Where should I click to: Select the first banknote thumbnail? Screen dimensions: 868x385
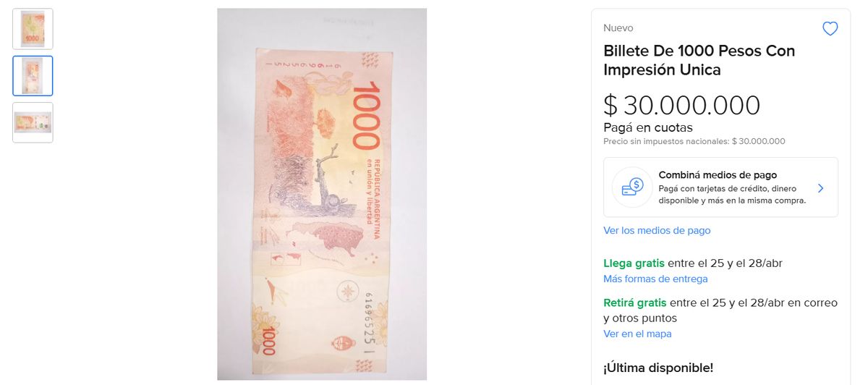point(33,29)
